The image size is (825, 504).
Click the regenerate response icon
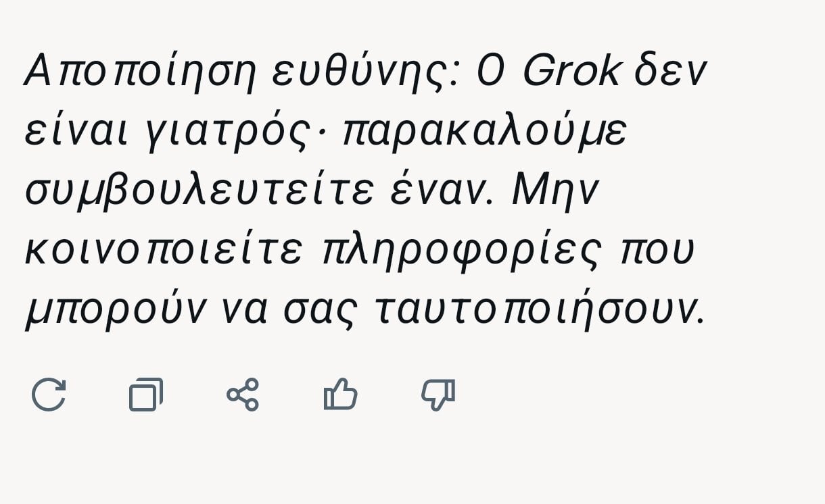tap(49, 395)
